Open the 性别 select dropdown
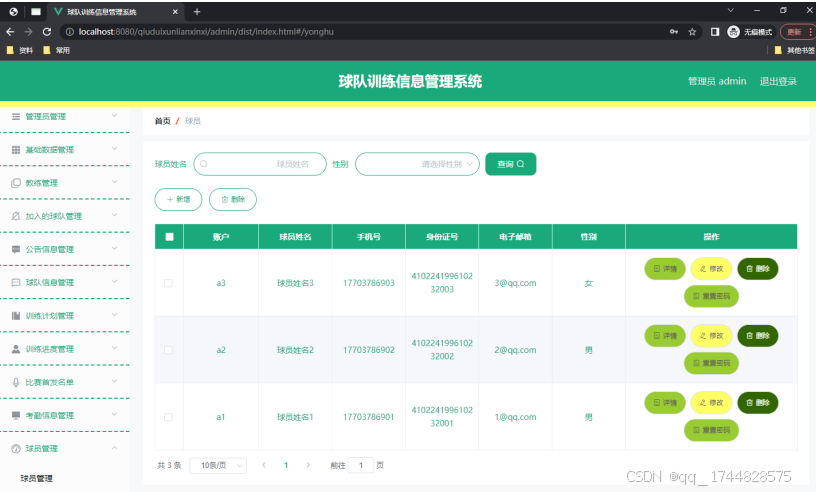 coord(417,164)
